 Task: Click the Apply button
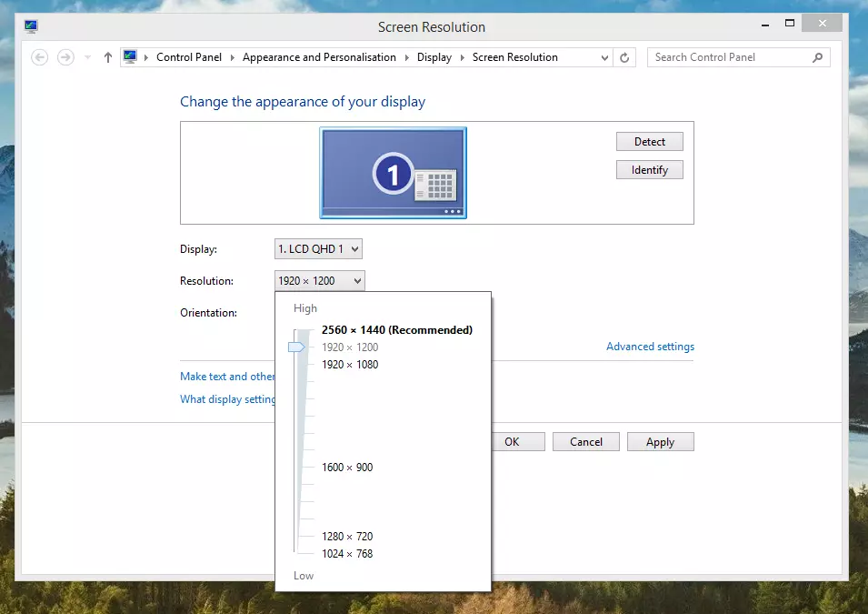(661, 442)
